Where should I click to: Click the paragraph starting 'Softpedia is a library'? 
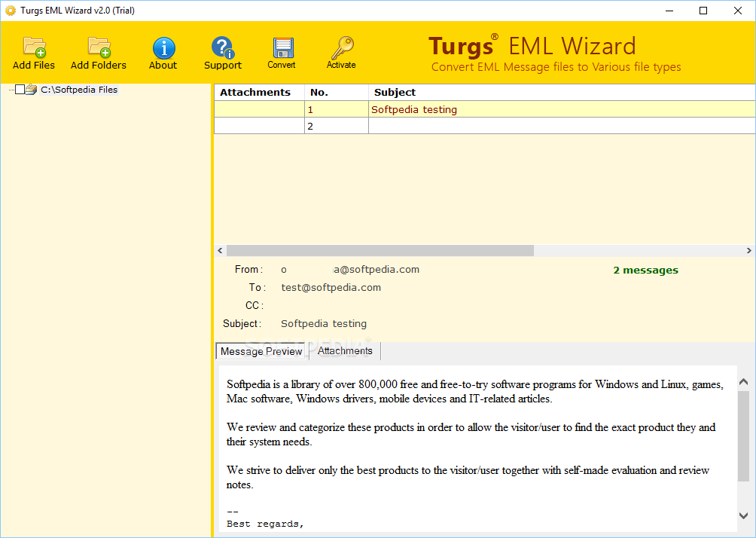[x=475, y=391]
